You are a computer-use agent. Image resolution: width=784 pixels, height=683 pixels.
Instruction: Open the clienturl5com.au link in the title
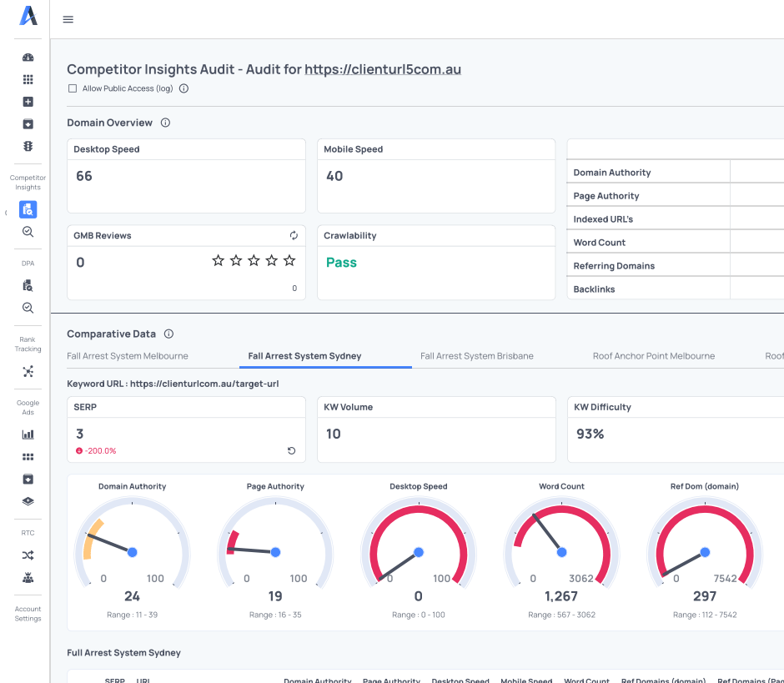(382, 69)
